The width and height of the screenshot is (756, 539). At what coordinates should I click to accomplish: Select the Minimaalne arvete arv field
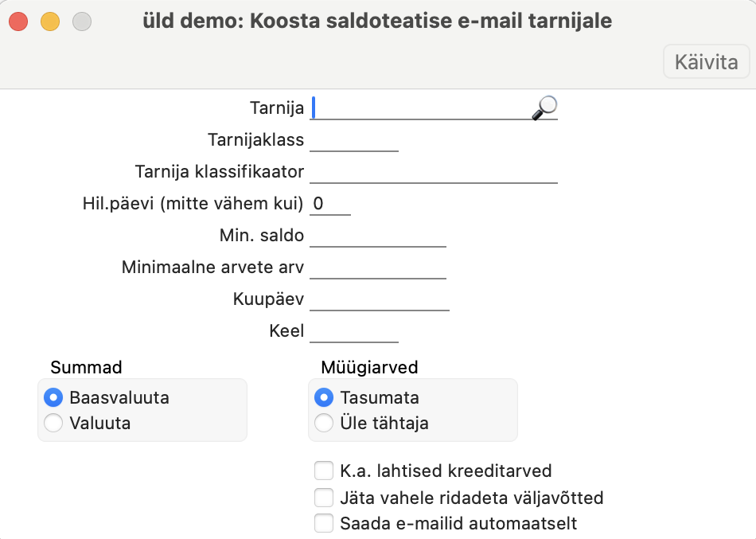point(377,268)
